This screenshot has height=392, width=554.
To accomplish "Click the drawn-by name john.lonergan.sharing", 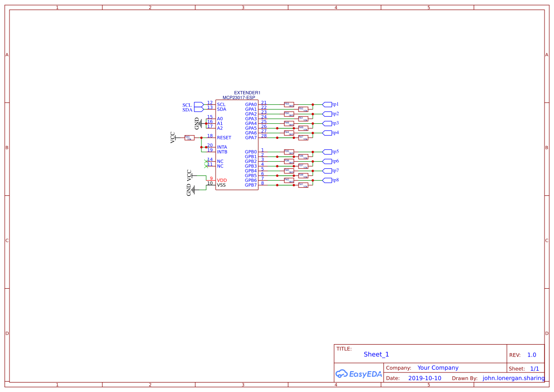I will 513,378.
